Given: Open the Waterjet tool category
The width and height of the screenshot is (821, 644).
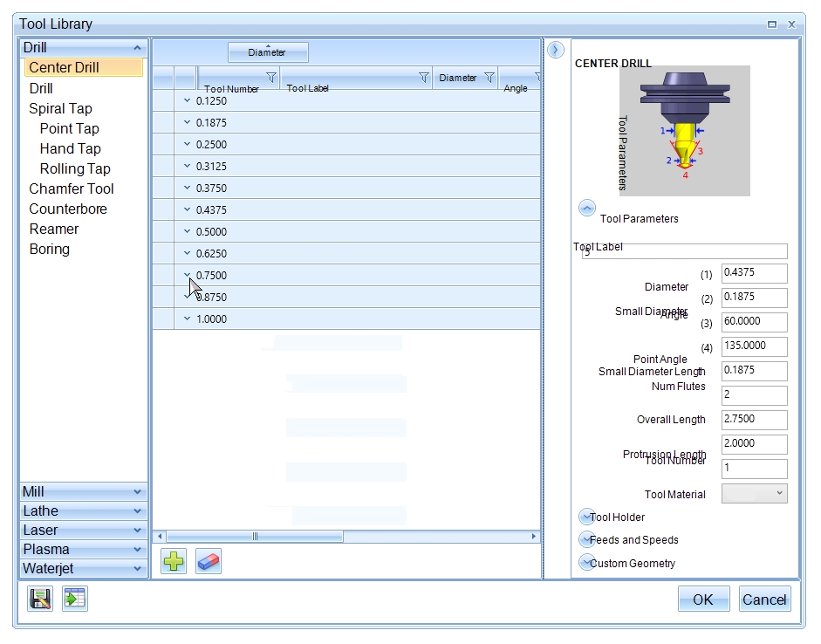Looking at the screenshot, I should [83, 569].
